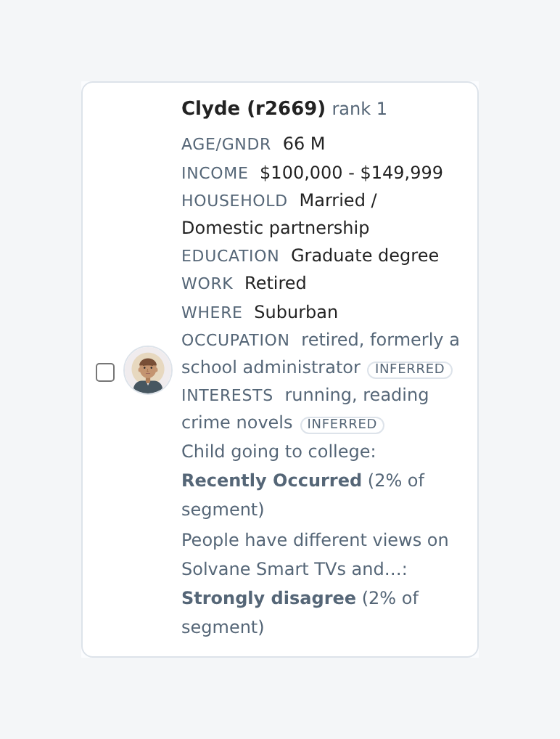Click Clyde's round avatar picture
560x739 pixels.
pyautogui.click(x=148, y=370)
